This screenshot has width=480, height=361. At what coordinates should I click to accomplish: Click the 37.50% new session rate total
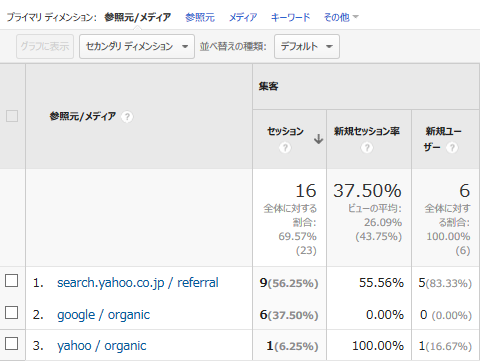point(367,191)
